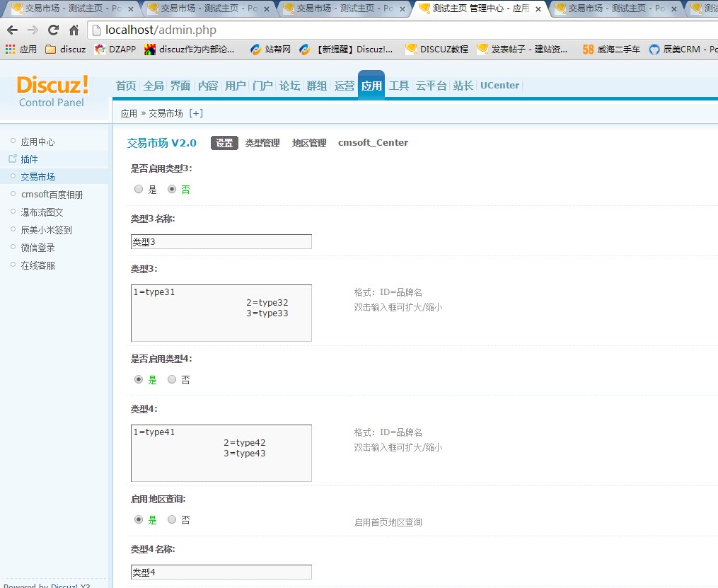Select 是 for 是否启用类型4
The image size is (718, 588).
tap(138, 379)
